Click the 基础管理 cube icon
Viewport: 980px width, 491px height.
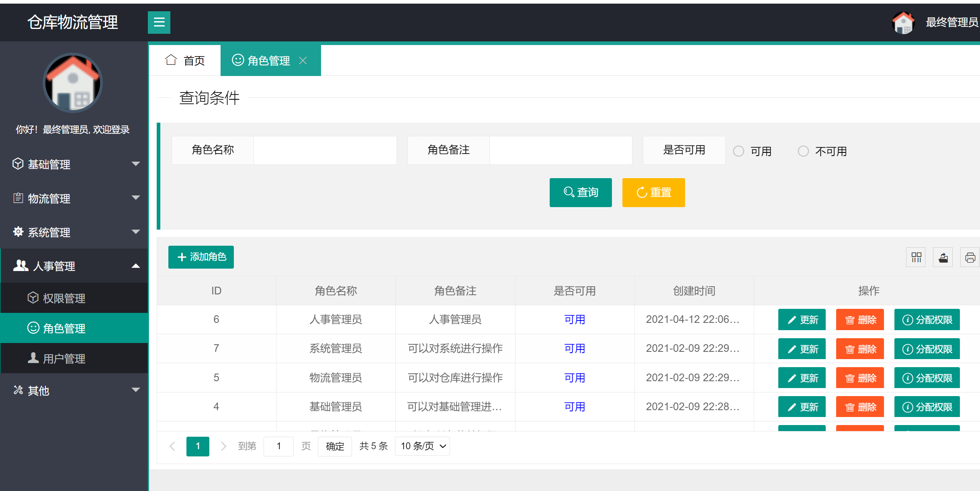click(x=18, y=164)
